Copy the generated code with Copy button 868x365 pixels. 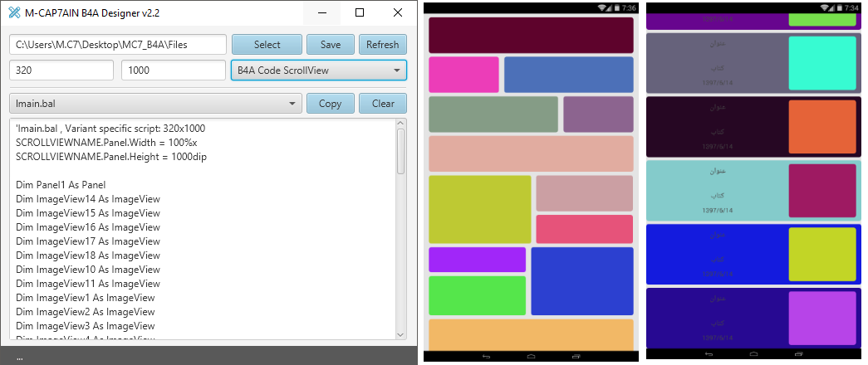click(330, 104)
